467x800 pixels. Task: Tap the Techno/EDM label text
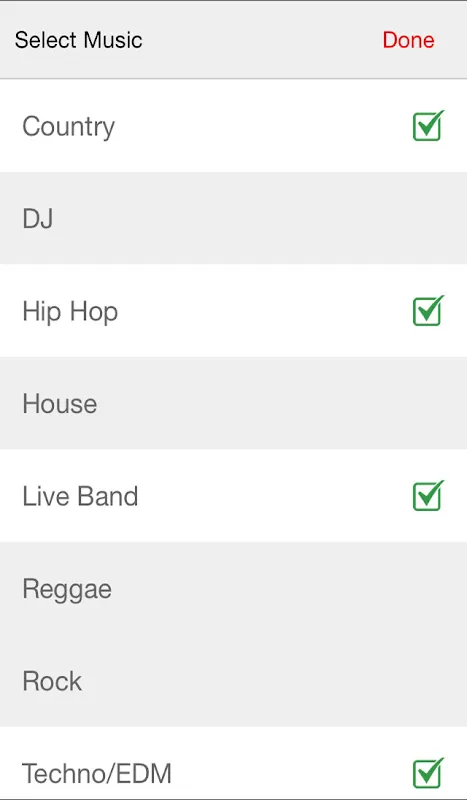point(96,773)
